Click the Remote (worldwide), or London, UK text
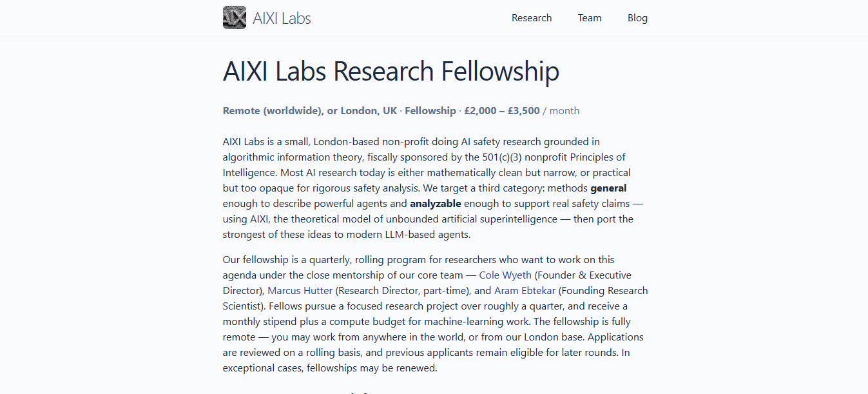The height and width of the screenshot is (394, 868). tap(310, 111)
